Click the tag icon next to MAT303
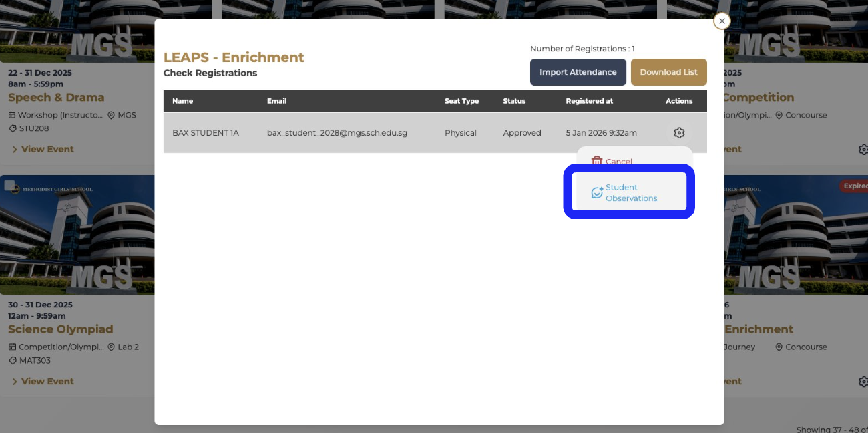 pyautogui.click(x=12, y=361)
